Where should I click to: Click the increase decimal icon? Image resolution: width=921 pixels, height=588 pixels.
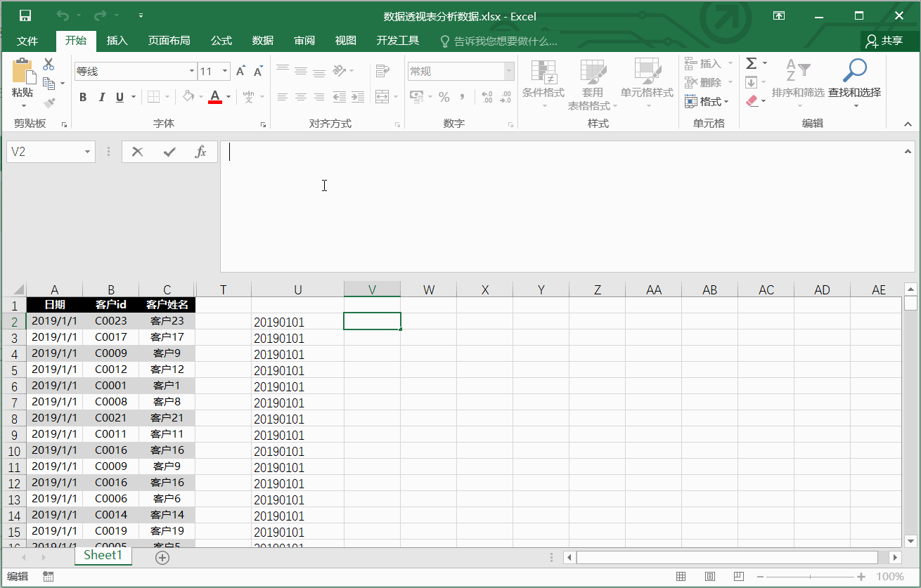(487, 97)
